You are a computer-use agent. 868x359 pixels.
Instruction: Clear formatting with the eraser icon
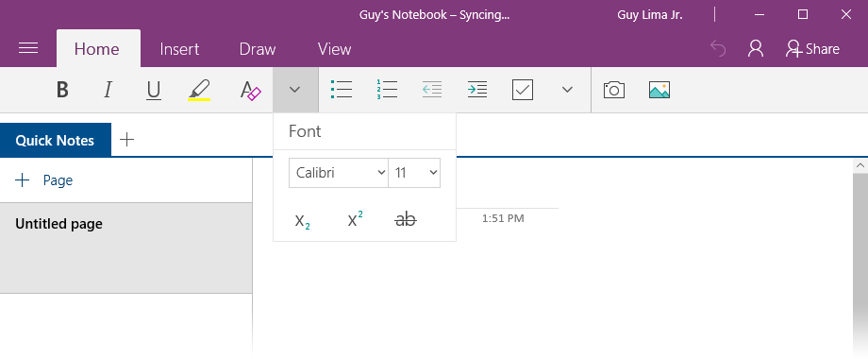point(250,91)
